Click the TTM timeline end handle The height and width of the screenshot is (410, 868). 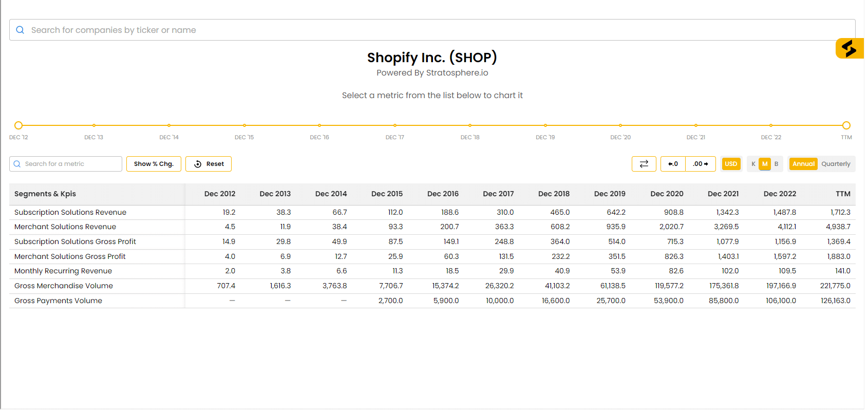[x=846, y=125]
